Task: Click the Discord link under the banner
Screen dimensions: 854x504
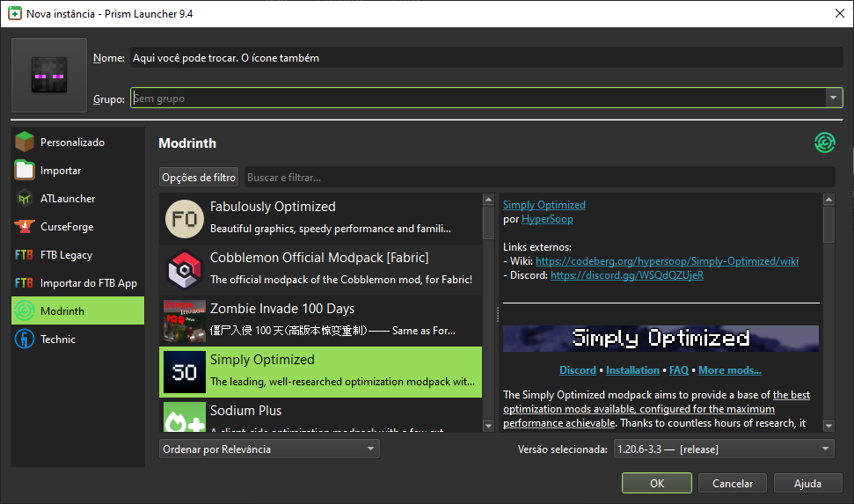Action: click(577, 370)
